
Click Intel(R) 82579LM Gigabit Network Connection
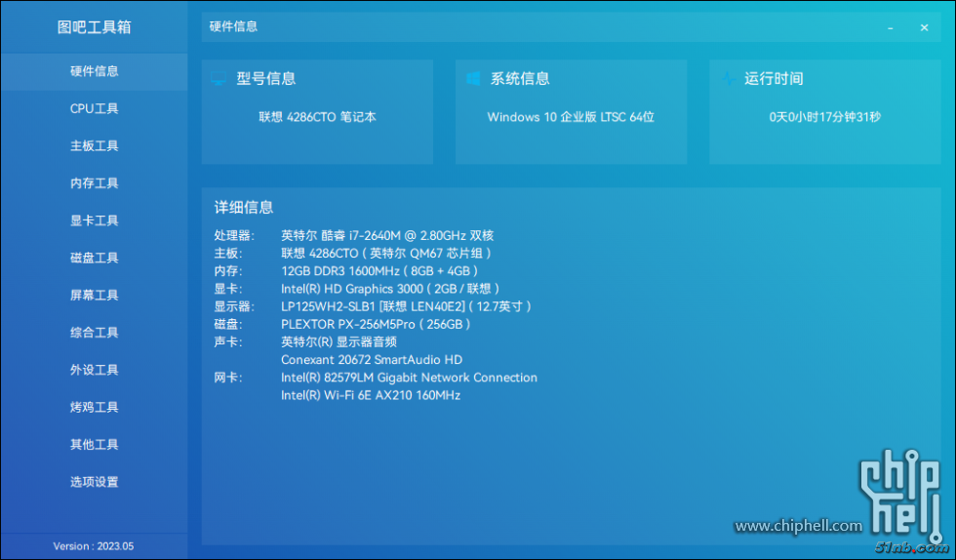point(409,378)
